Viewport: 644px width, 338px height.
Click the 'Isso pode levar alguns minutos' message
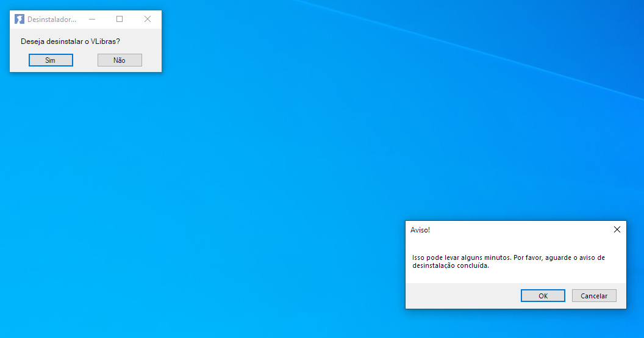pyautogui.click(x=509, y=262)
